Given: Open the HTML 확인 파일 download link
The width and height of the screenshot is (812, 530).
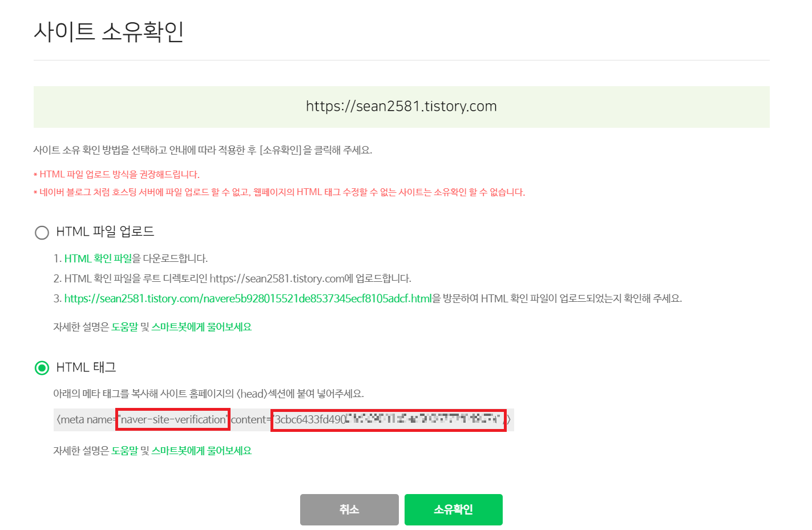Looking at the screenshot, I should [x=98, y=258].
